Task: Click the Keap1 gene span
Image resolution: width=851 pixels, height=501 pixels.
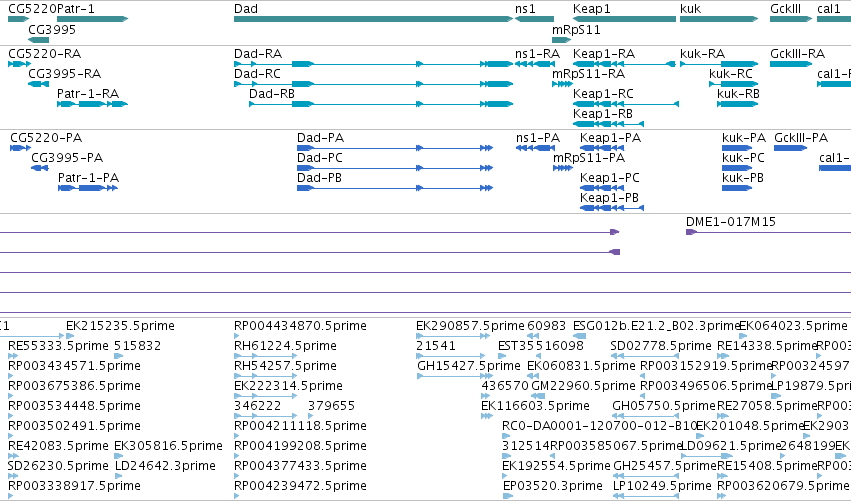Action: (x=624, y=19)
